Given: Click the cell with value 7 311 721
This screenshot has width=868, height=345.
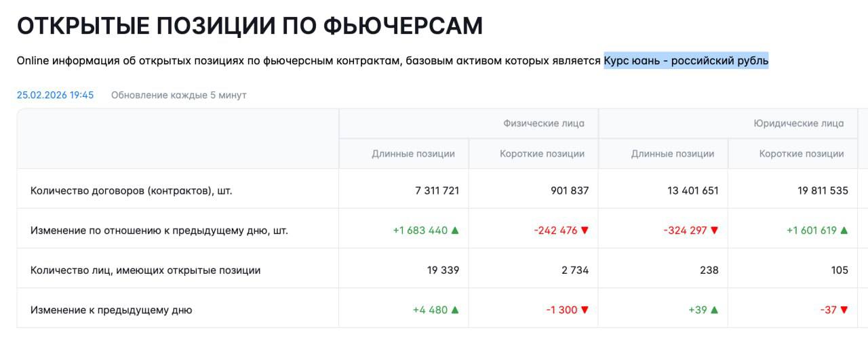Looking at the screenshot, I should [437, 191].
